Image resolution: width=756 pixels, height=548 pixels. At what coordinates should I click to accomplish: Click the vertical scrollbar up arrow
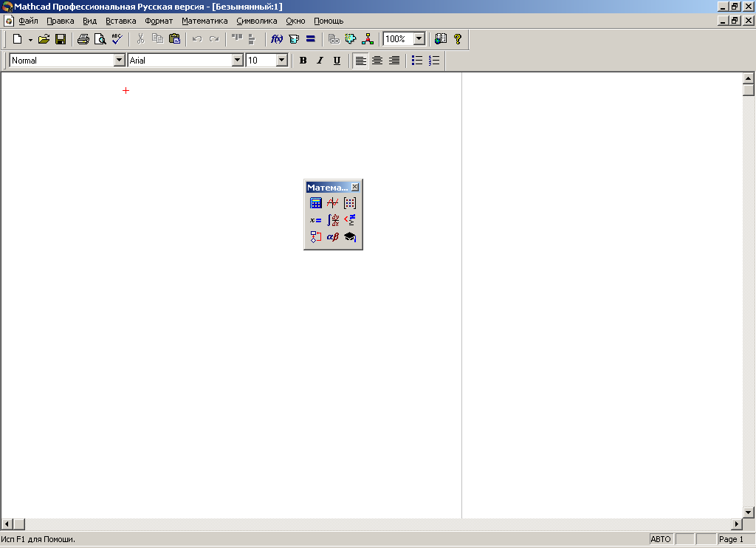pos(749,78)
